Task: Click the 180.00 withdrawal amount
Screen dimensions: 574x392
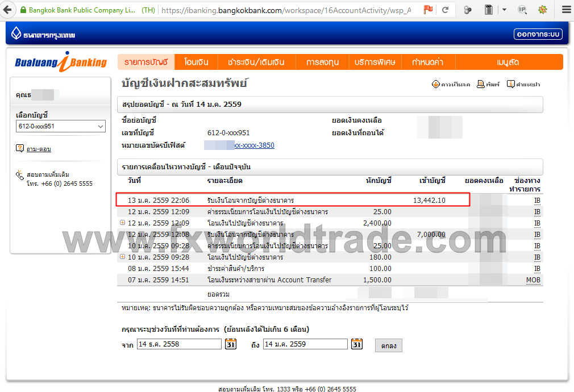Action: pyautogui.click(x=380, y=257)
